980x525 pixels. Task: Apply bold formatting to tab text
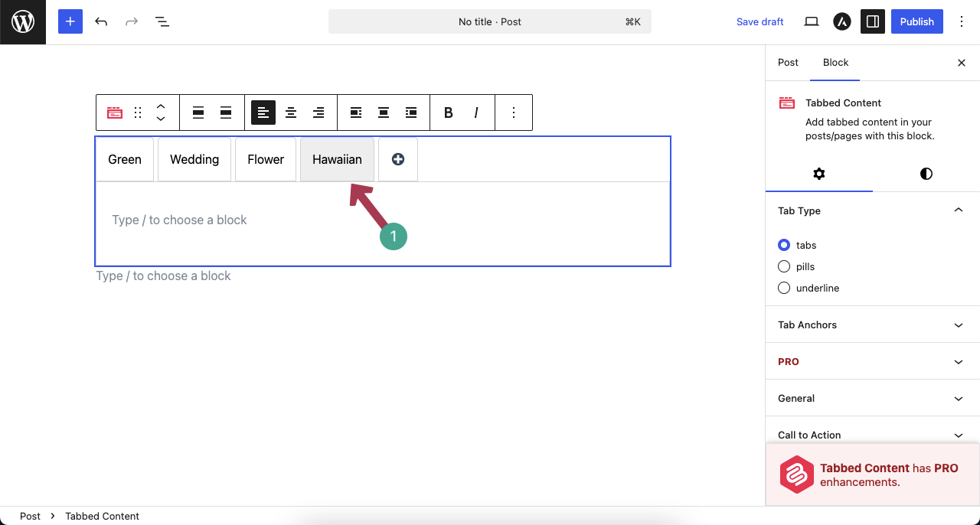[x=449, y=112]
